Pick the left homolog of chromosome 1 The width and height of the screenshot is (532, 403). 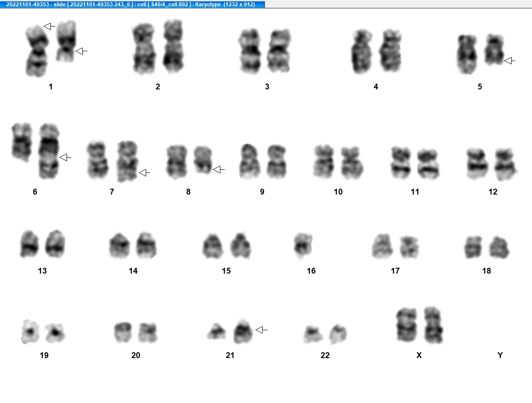[x=37, y=51]
